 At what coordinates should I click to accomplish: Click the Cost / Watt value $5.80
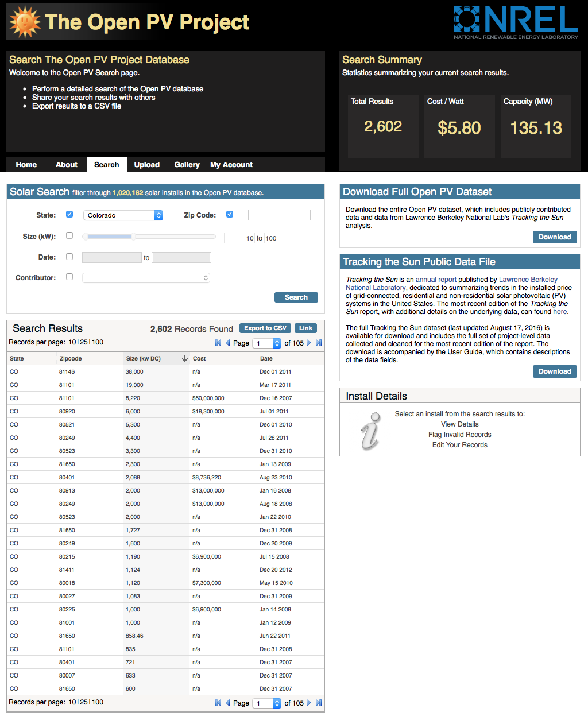coord(459,128)
